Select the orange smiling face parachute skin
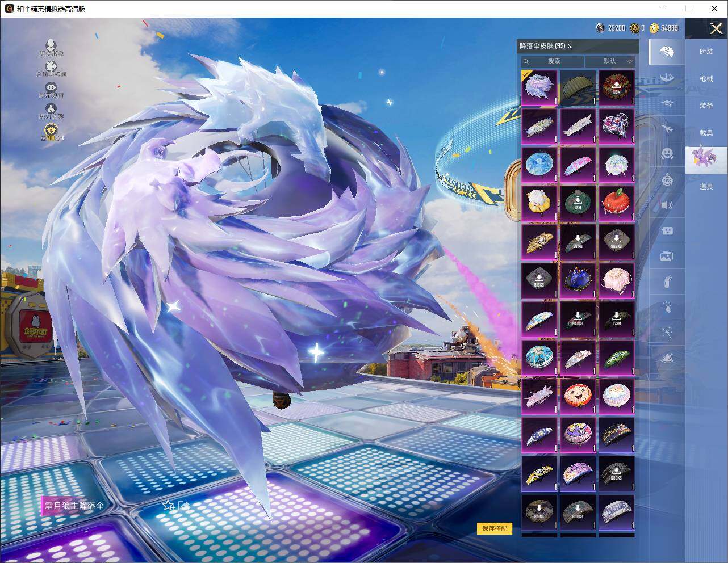The height and width of the screenshot is (563, 728). point(578,397)
